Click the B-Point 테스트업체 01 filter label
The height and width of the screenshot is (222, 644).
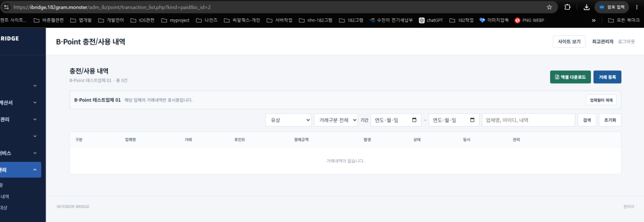tap(97, 100)
